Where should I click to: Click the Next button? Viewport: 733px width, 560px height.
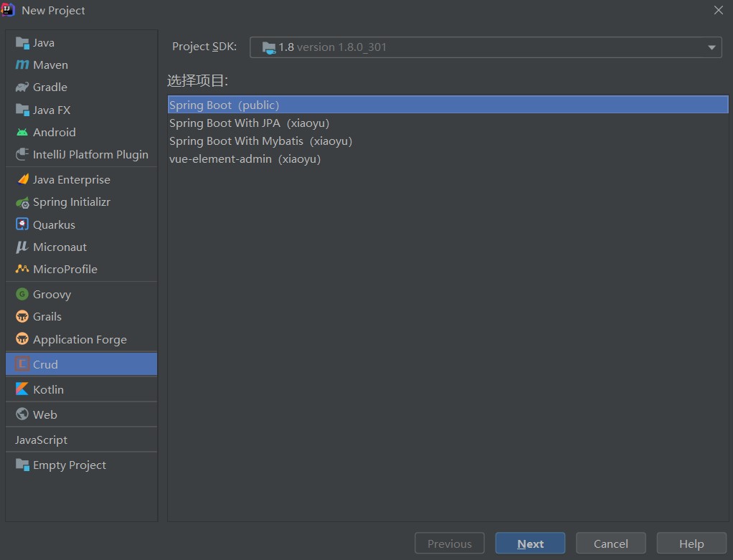tap(530, 544)
